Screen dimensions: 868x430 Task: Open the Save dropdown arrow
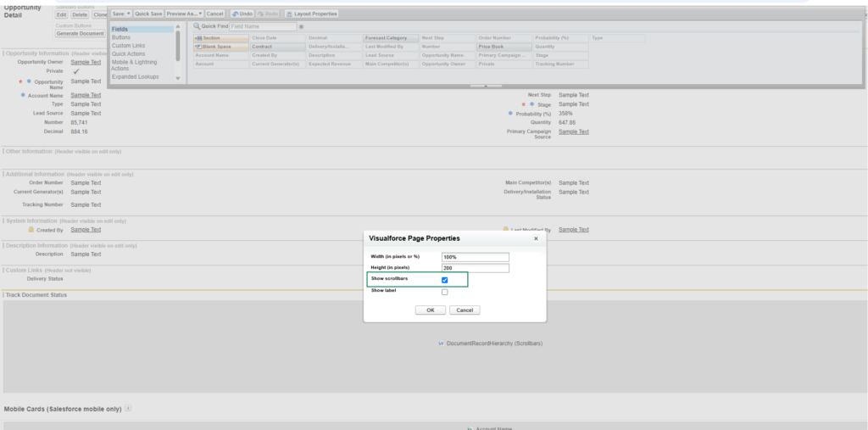click(x=129, y=14)
